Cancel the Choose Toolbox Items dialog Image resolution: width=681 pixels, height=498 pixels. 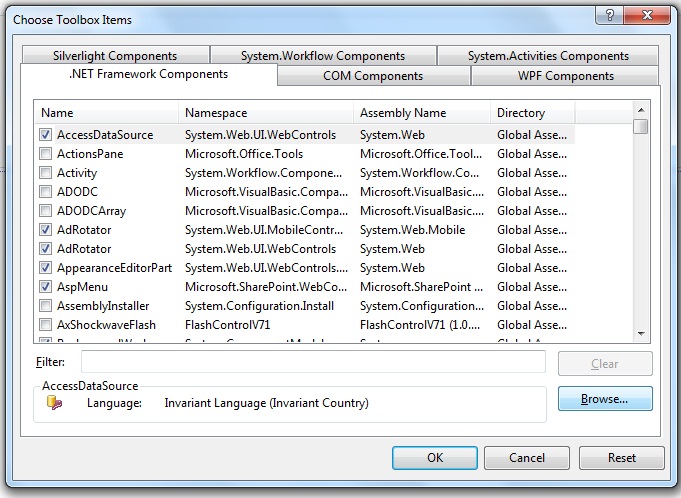pos(527,458)
